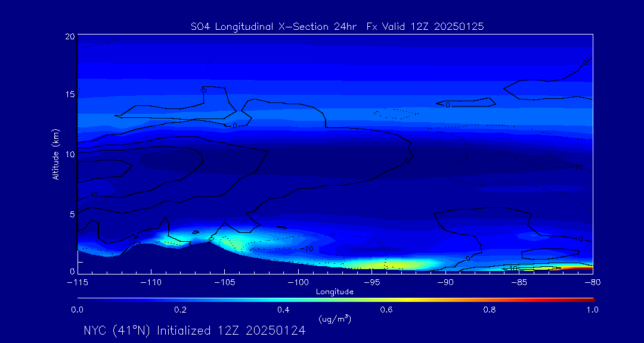Click the color scale value "0.8"
The height and width of the screenshot is (343, 644).
tap(490, 310)
